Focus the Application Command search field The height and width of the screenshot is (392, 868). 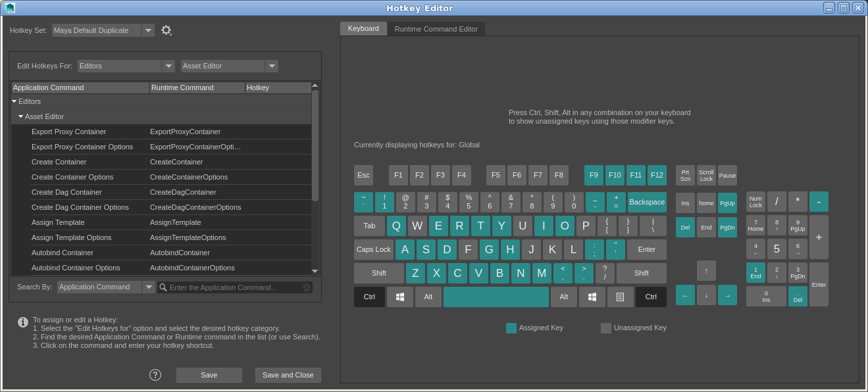click(x=234, y=287)
